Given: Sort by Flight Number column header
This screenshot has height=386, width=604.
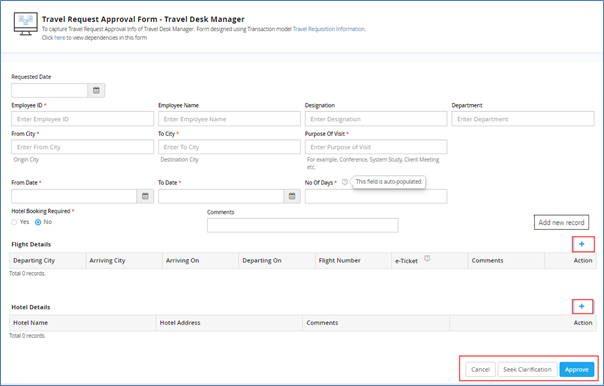Looking at the screenshot, I should 339,260.
